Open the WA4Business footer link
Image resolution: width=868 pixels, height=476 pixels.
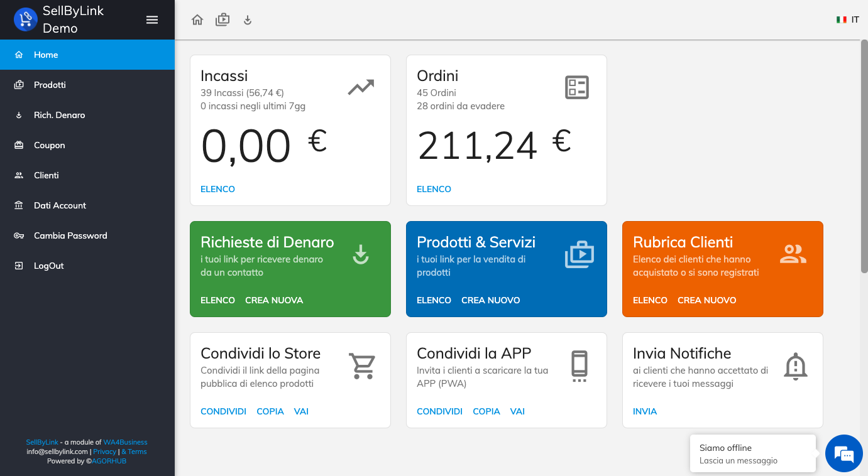pos(126,442)
